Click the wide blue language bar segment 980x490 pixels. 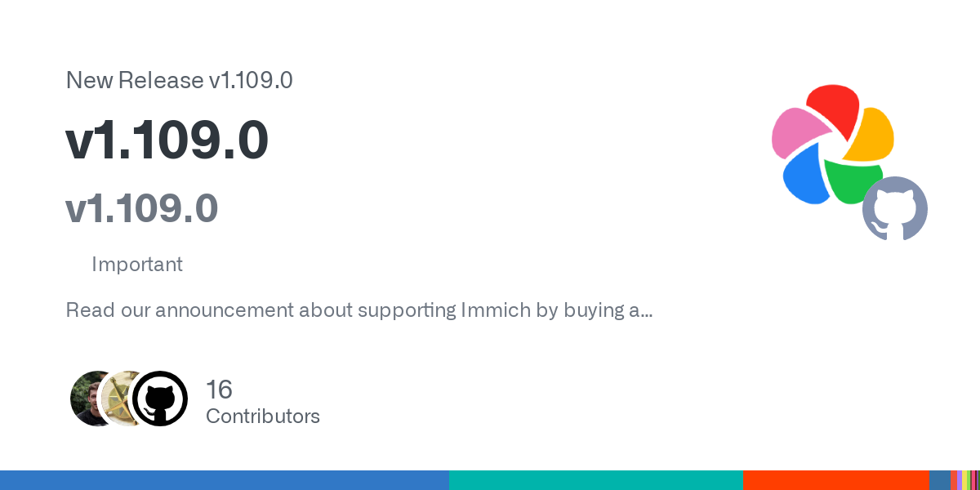pyautogui.click(x=225, y=480)
